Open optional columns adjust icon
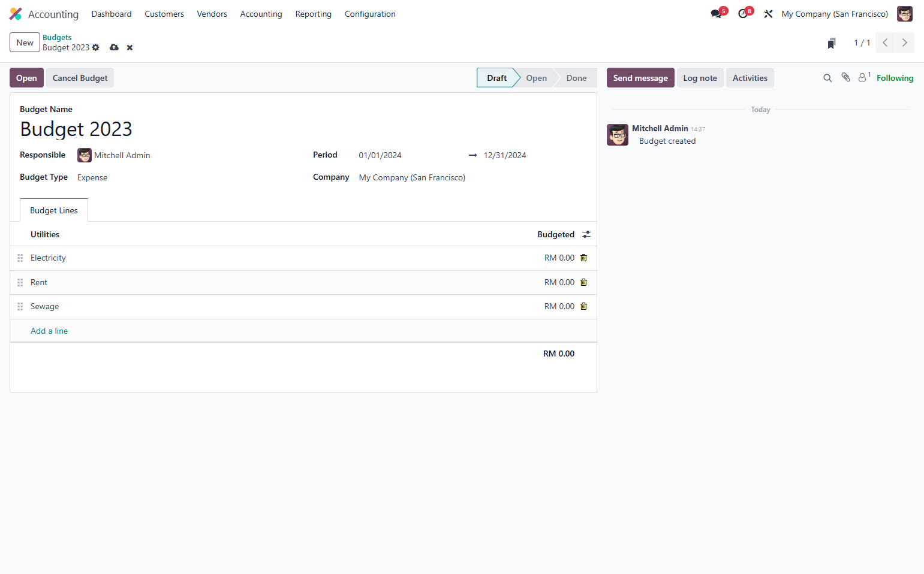The width and height of the screenshot is (924, 574). tap(586, 234)
